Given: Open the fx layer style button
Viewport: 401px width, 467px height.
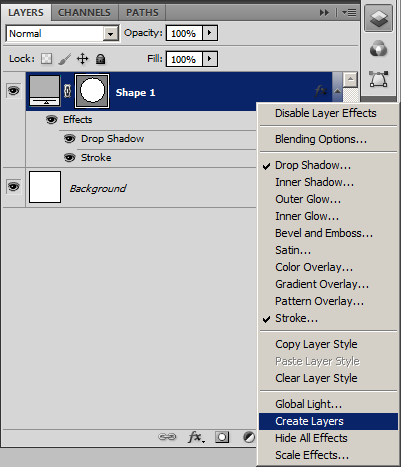Looking at the screenshot, I should [x=196, y=437].
